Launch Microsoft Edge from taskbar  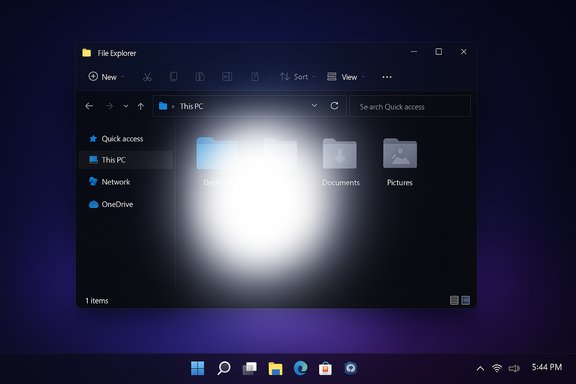click(300, 368)
